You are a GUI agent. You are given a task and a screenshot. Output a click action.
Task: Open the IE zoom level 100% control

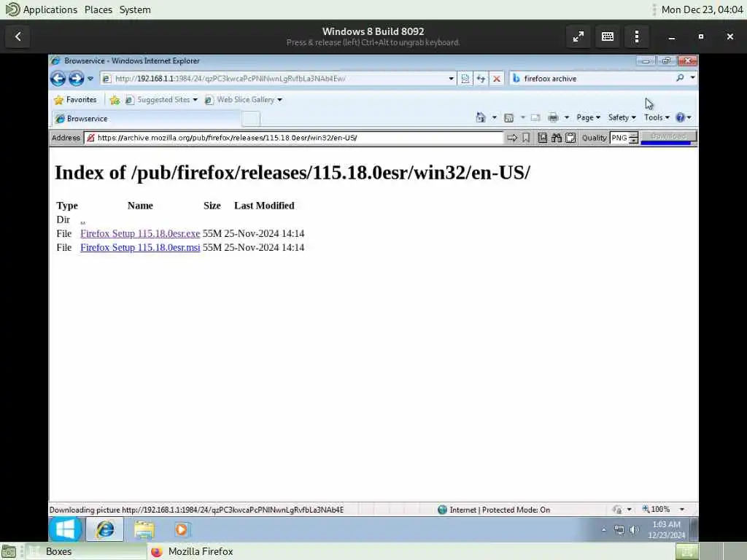pyautogui.click(x=657, y=509)
